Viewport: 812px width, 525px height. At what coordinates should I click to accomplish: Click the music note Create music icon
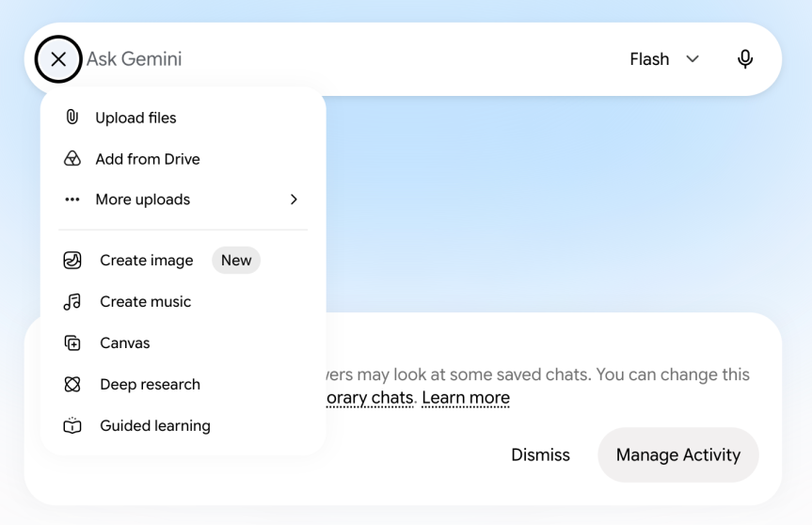(72, 301)
